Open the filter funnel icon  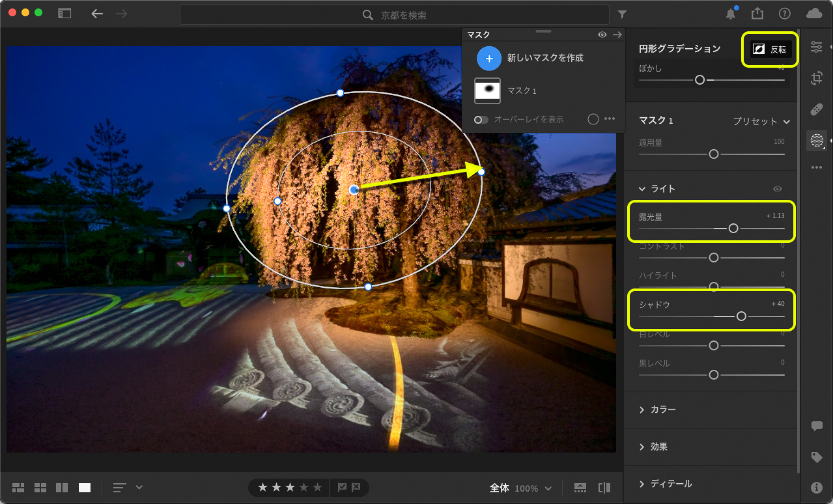pyautogui.click(x=622, y=14)
